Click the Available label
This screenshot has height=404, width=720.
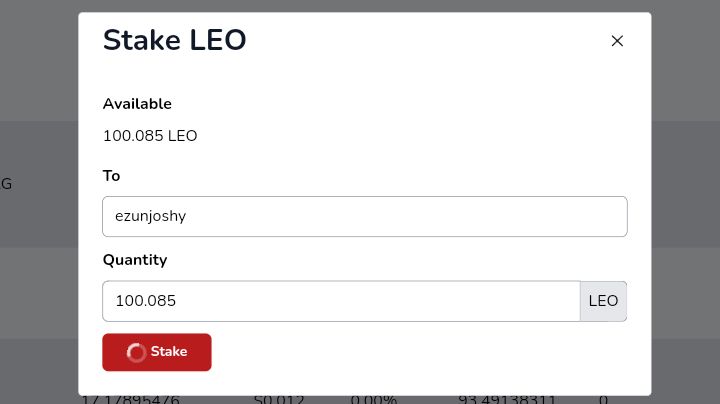pyautogui.click(x=137, y=104)
